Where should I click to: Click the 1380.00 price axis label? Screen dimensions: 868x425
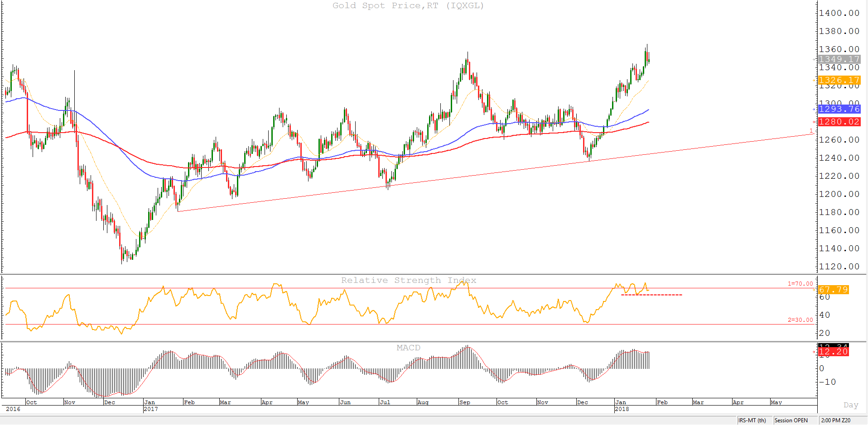click(839, 31)
